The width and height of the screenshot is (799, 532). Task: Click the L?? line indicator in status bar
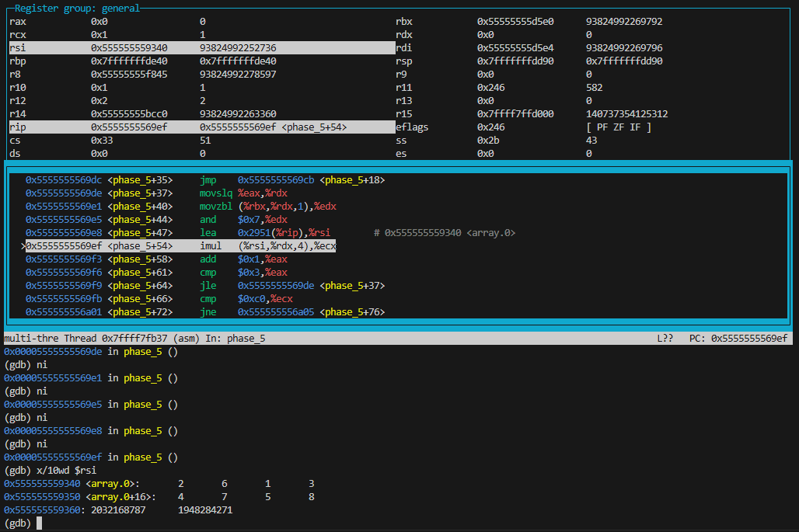pyautogui.click(x=665, y=339)
